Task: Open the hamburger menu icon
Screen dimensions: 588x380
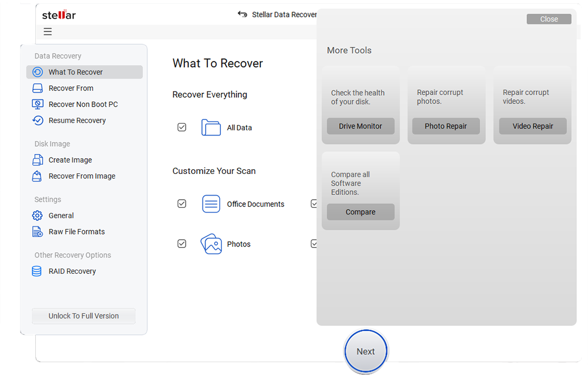Action: tap(48, 32)
